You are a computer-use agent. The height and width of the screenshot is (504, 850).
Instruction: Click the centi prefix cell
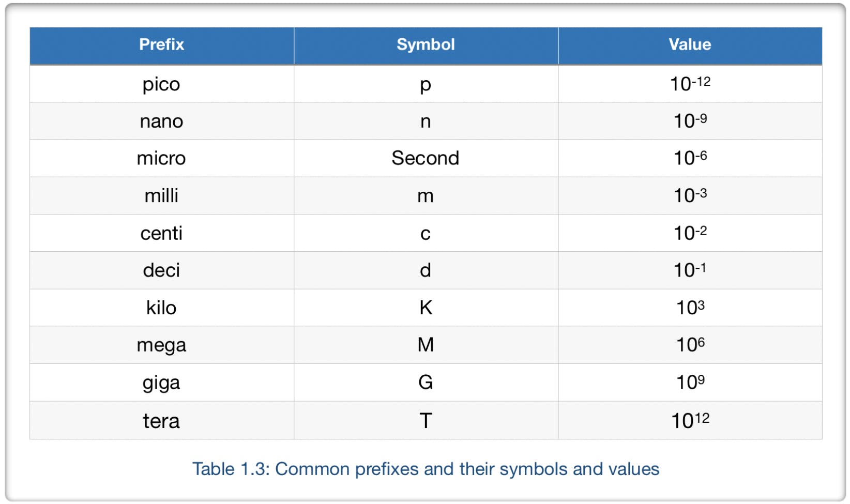161,233
